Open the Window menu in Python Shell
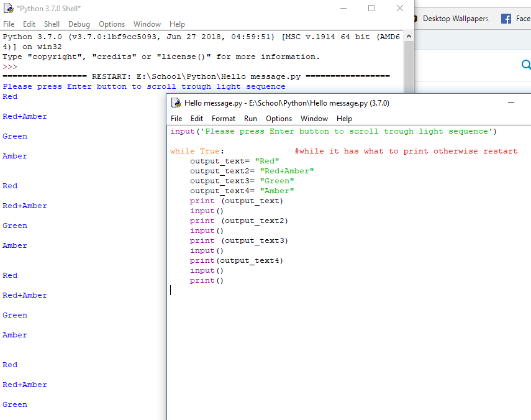This screenshot has height=420, width=531. [x=147, y=24]
